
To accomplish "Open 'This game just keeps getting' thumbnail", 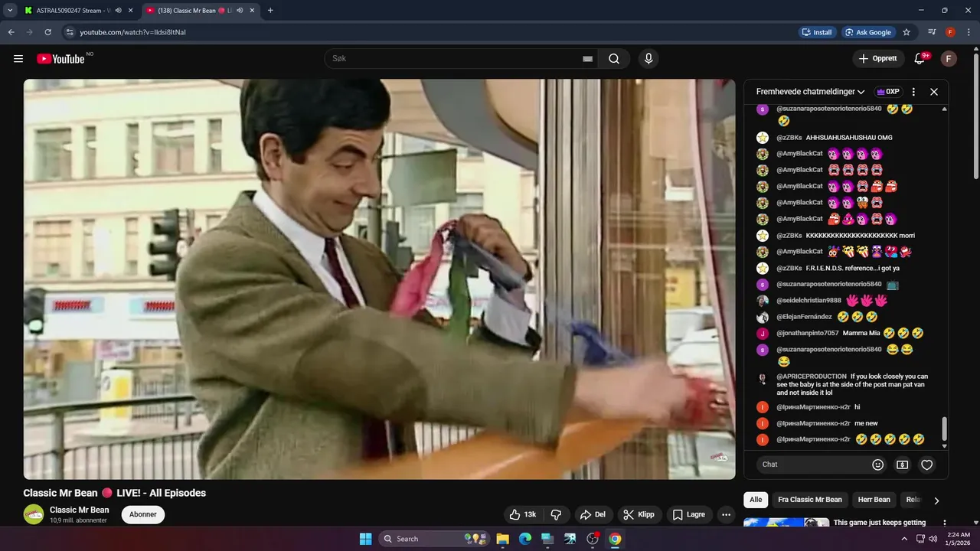I will 786,523.
